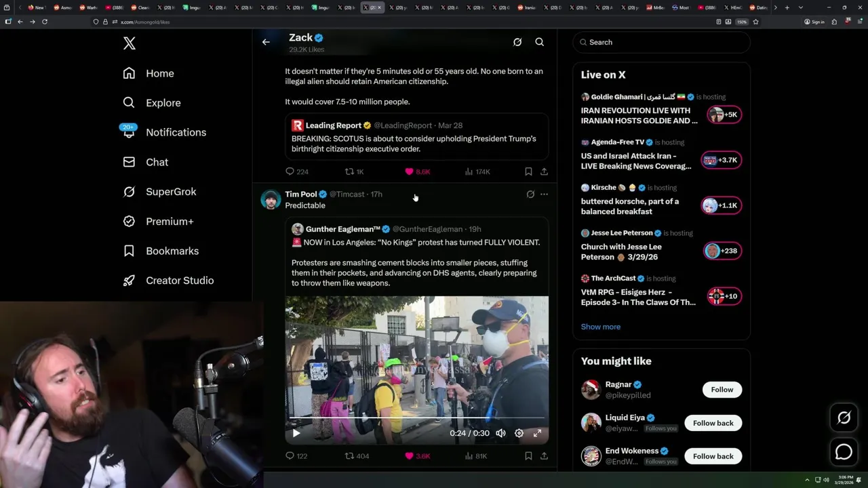Image resolution: width=868 pixels, height=488 pixels.
Task: Toggle like on post with 3.6K likes
Action: [x=417, y=455]
